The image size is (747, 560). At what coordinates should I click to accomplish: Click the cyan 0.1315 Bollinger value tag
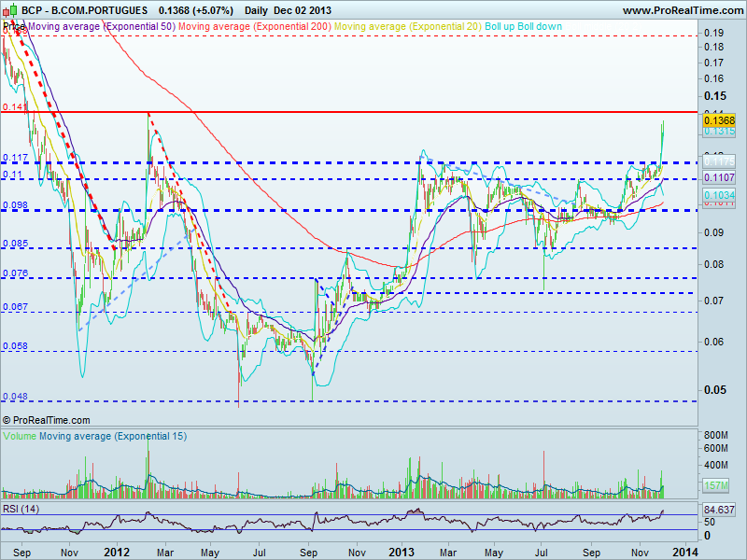[x=719, y=131]
